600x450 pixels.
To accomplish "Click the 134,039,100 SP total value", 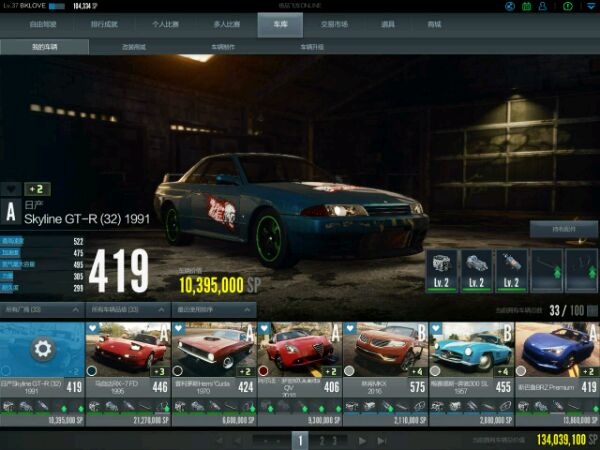I will coord(567,440).
